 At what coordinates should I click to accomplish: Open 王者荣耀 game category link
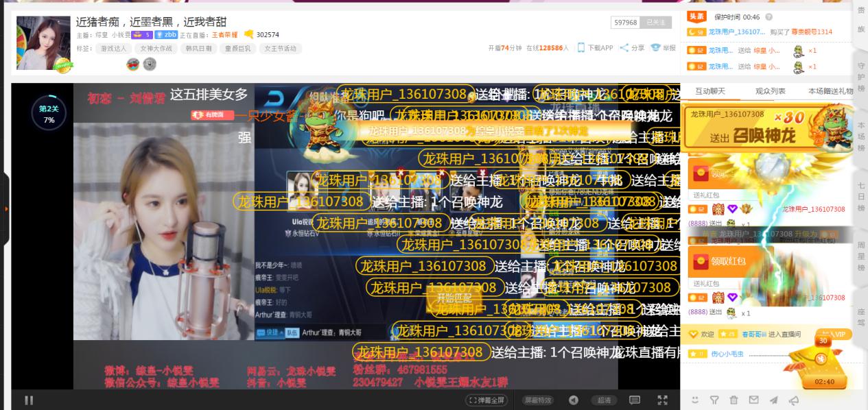pyautogui.click(x=225, y=34)
